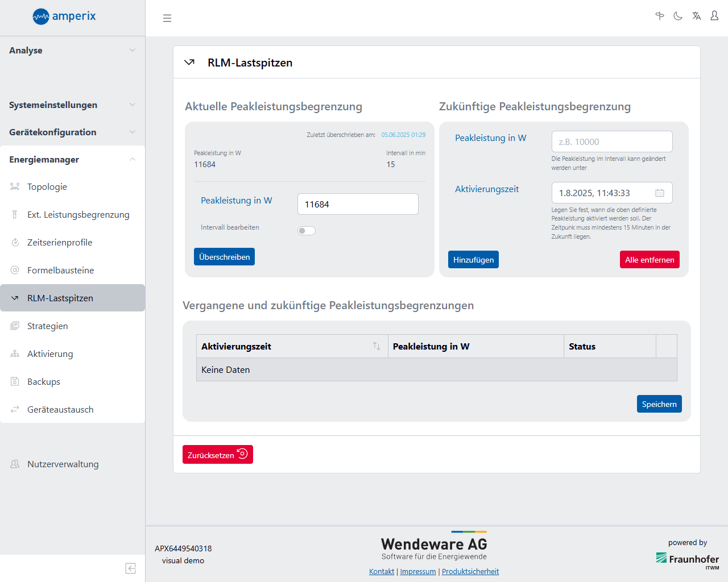This screenshot has width=728, height=582.
Task: Click the future Peakleistung input field
Action: tap(612, 142)
